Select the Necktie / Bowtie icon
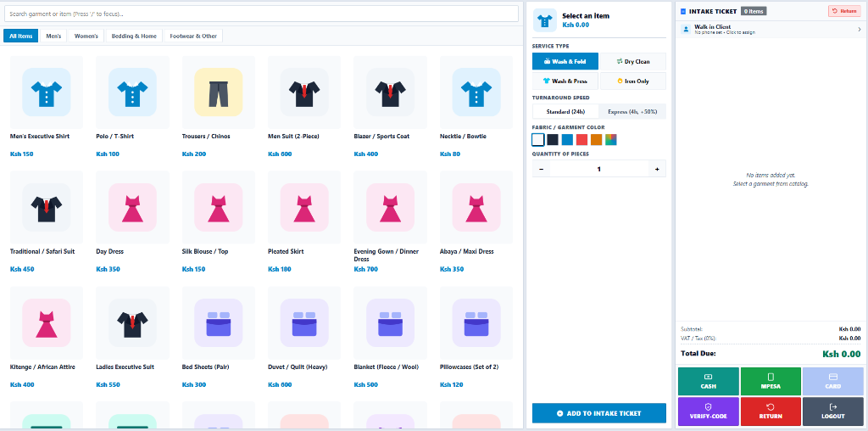868x431 pixels. click(476, 92)
